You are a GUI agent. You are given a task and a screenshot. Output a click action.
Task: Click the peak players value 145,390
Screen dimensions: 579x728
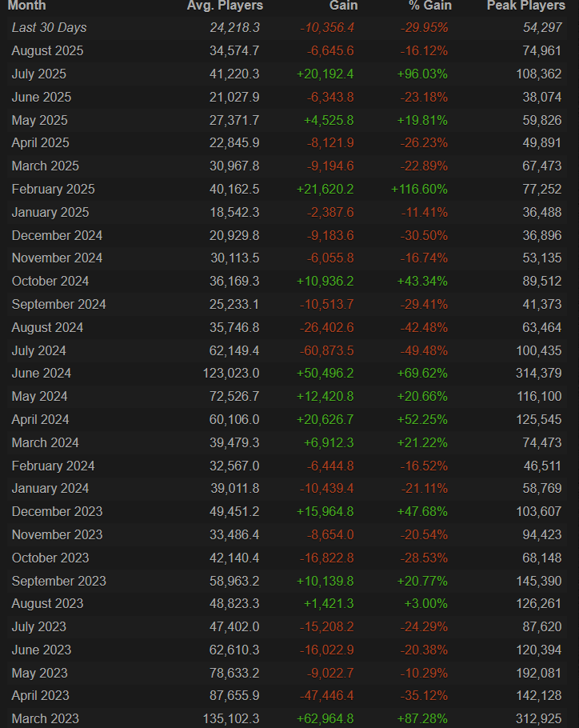pyautogui.click(x=539, y=581)
